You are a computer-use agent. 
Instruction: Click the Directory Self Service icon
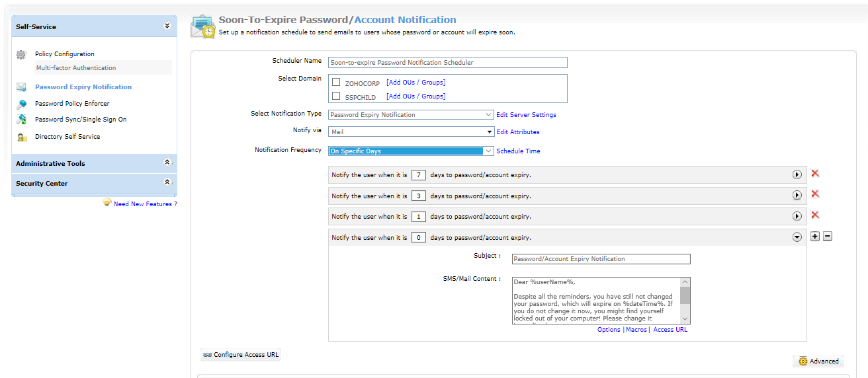pyautogui.click(x=22, y=137)
